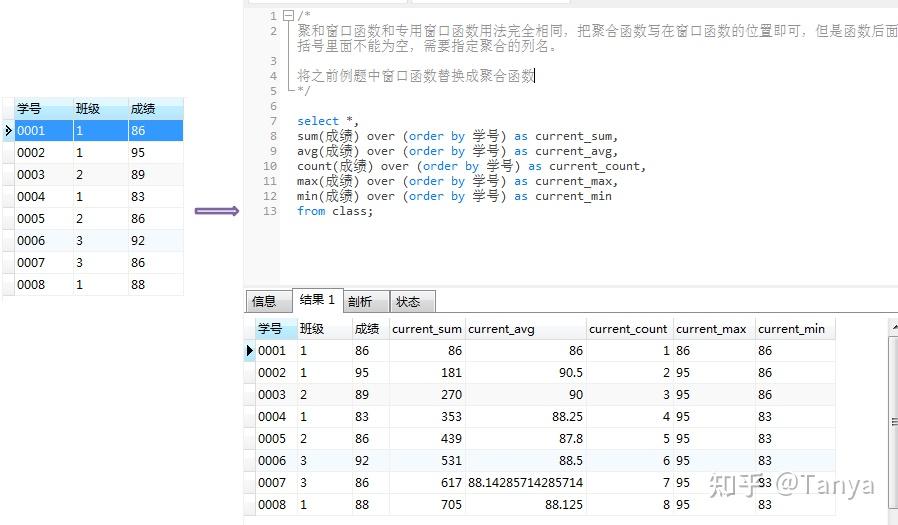Screen dimensions: 898x525
Task: Click current_avg value 88.25
Action: 568,417
